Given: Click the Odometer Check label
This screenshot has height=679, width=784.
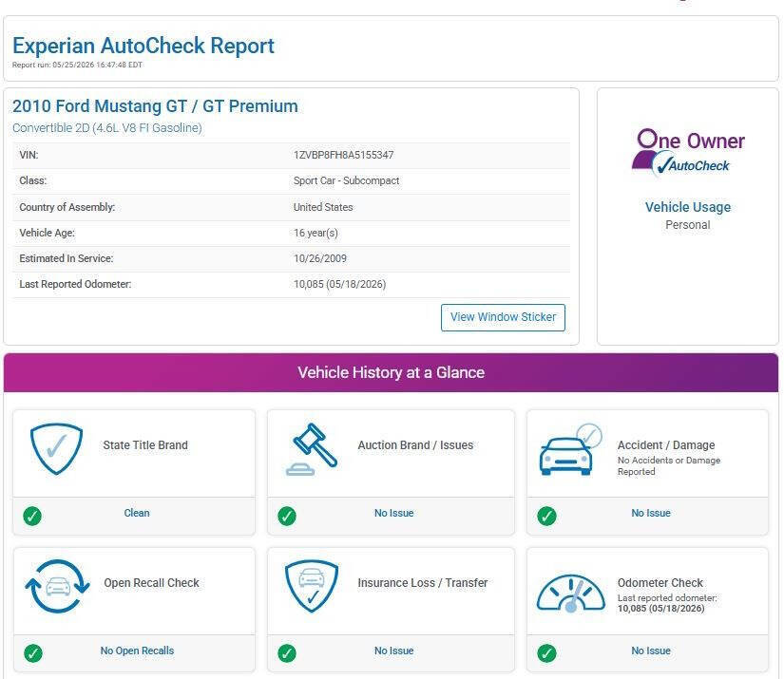Looking at the screenshot, I should (x=660, y=583).
